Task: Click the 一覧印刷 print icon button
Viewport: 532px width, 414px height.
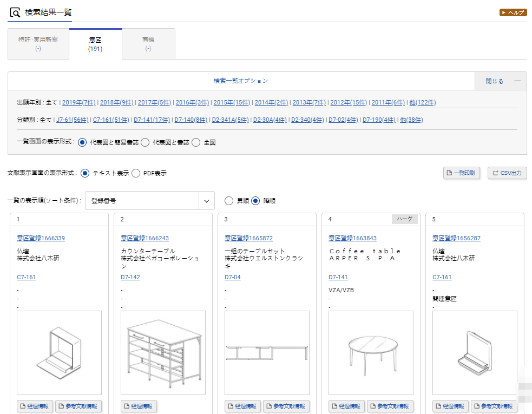Action: pos(461,173)
